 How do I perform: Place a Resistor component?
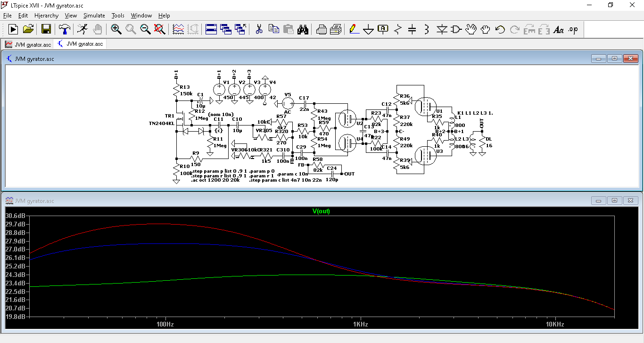tap(398, 29)
